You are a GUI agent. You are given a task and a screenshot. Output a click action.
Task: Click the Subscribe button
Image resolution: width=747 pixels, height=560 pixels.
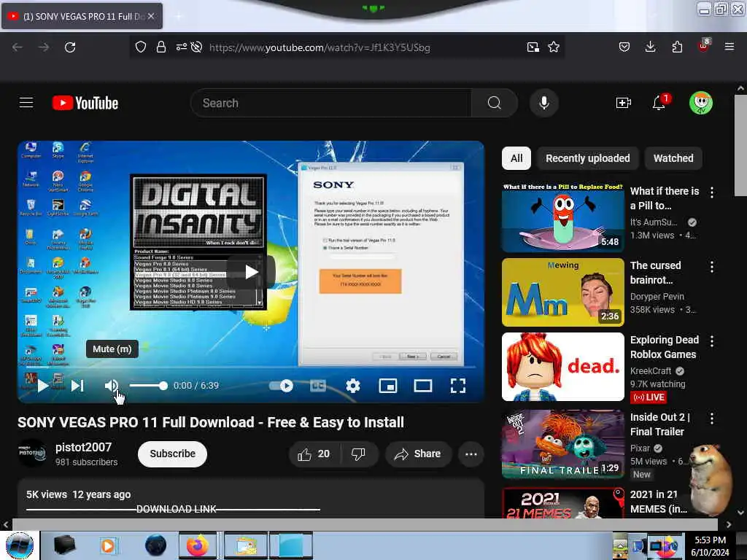pos(172,454)
